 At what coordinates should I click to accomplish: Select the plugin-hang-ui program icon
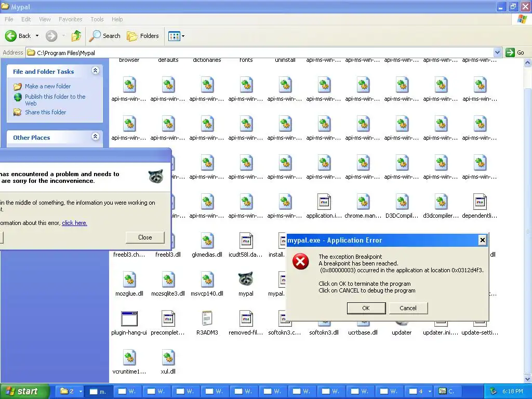point(129,318)
